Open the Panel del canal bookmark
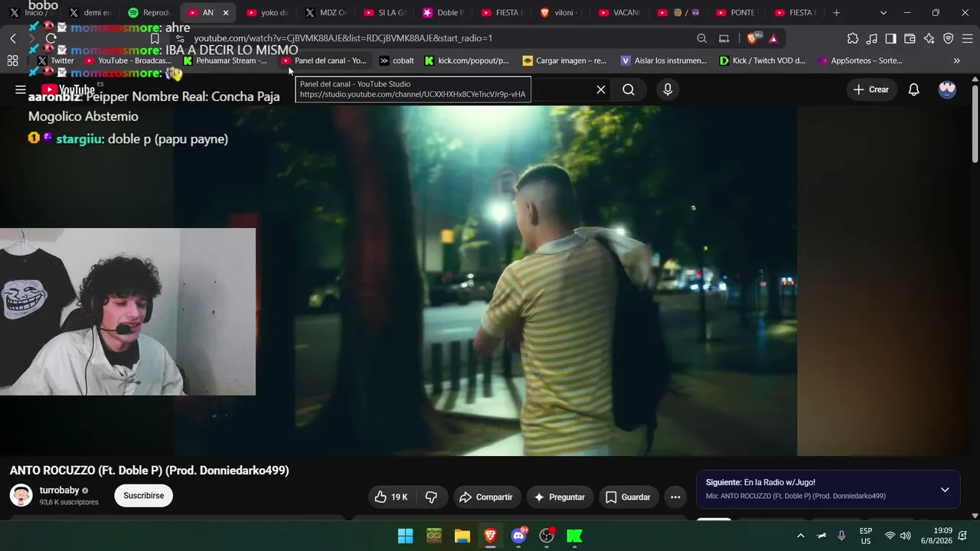This screenshot has height=551, width=980. (324, 60)
